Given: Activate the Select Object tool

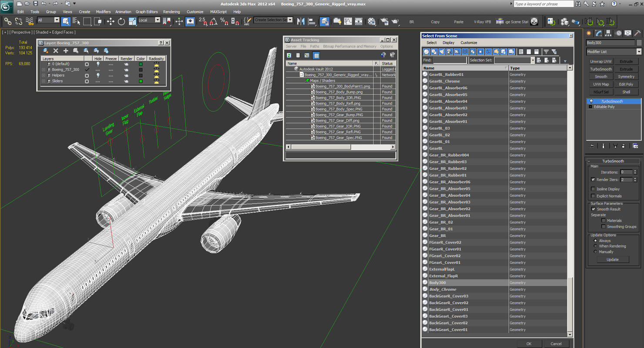Looking at the screenshot, I should 66,21.
